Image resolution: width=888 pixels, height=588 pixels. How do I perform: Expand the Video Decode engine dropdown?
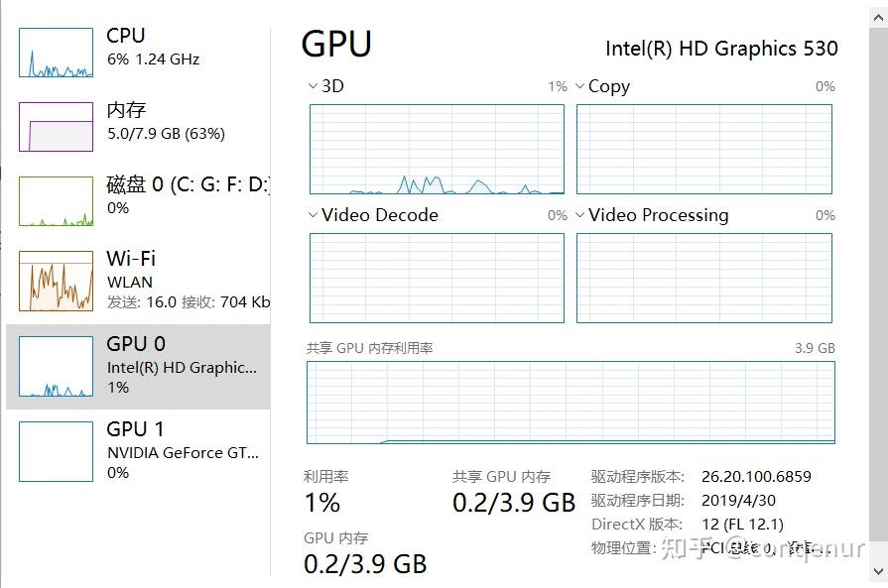(x=315, y=215)
